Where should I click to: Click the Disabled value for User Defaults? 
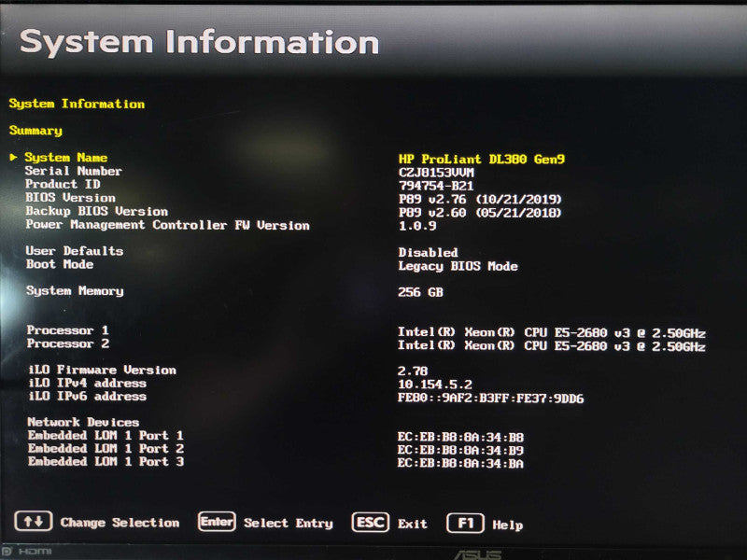429,252
